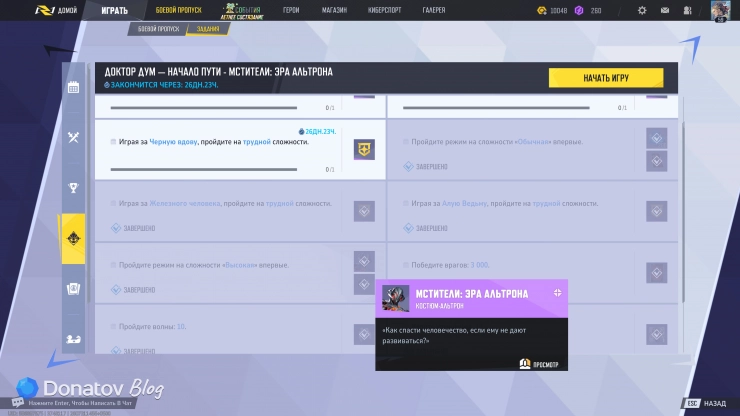Select the highlighted yellow event sidebar icon

[73, 238]
